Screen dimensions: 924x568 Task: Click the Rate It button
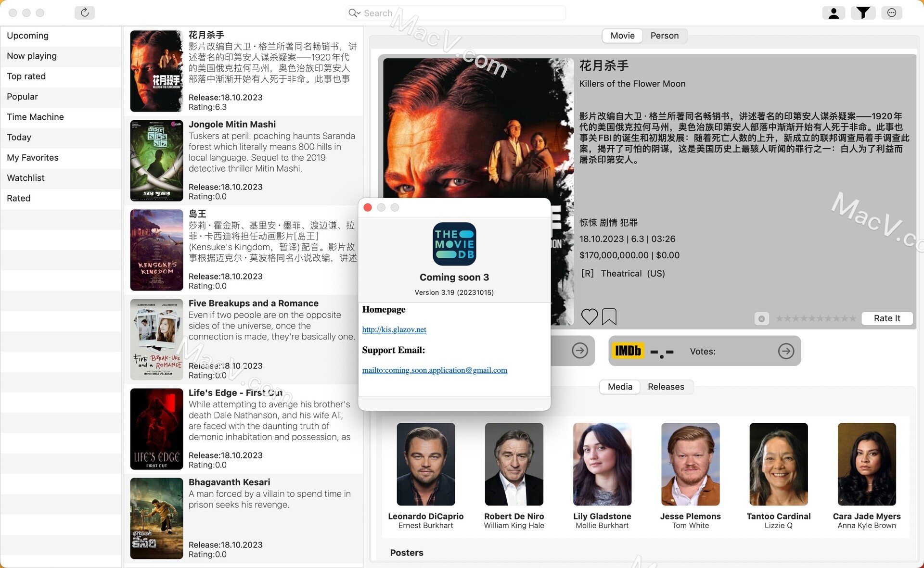(886, 318)
